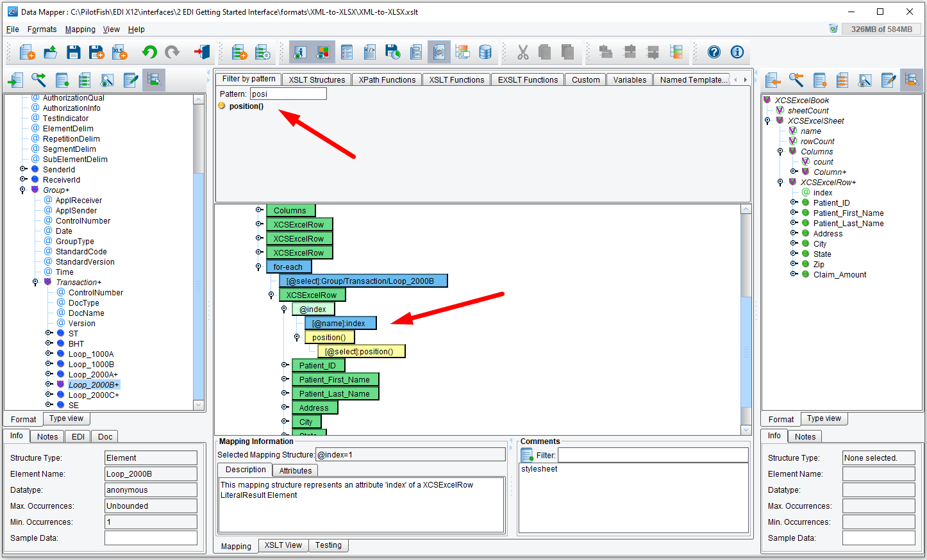The image size is (927, 560).
Task: Open the Mapping menu in menu bar
Action: pos(80,29)
